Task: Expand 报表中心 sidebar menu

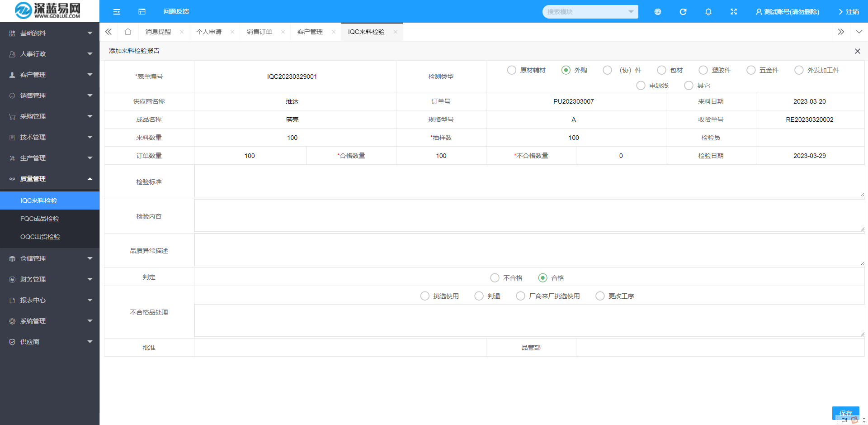Action: pos(50,300)
